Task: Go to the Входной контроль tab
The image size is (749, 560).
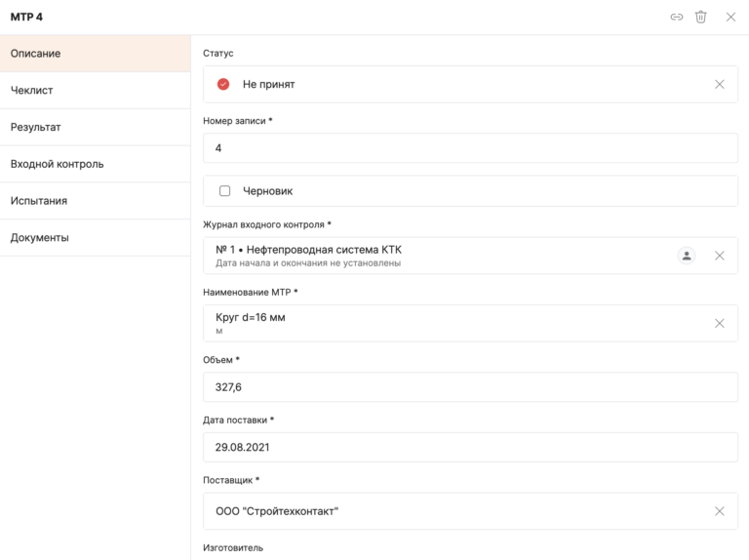Action: (x=95, y=164)
